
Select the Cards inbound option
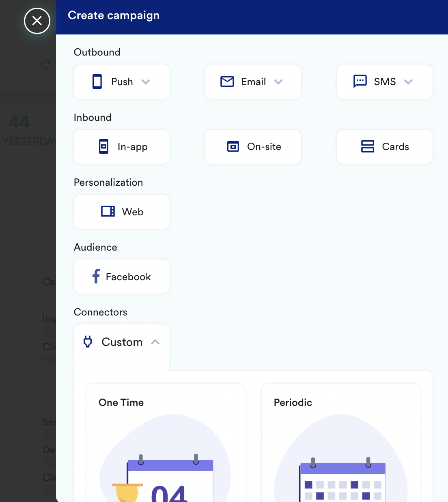tap(384, 146)
